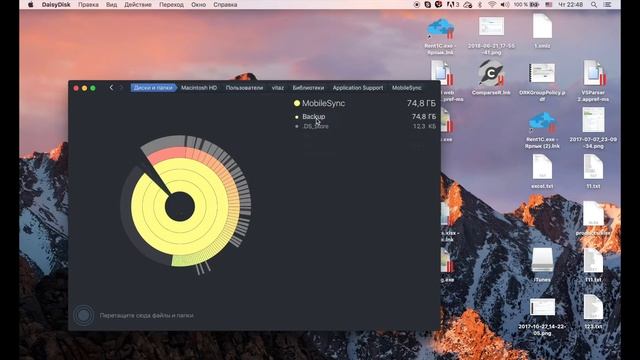Viewport: 640px width, 360px height.
Task: Click the yellow dot beside MobileSync
Action: pos(297,103)
